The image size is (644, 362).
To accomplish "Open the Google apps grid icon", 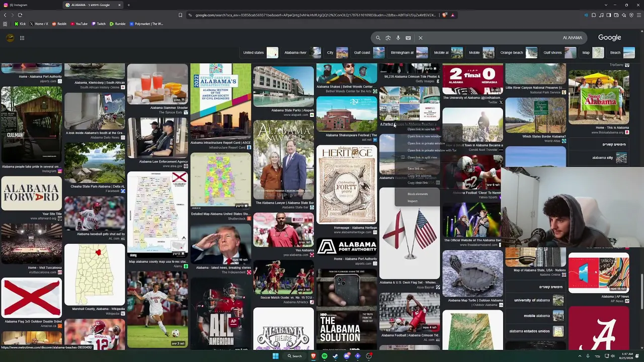I will coord(22,38).
